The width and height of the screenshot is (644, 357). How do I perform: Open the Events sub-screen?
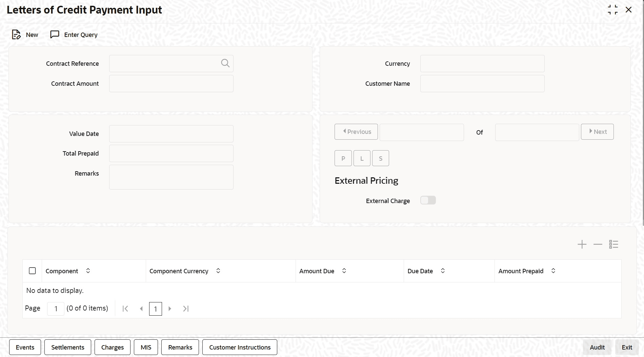pyautogui.click(x=25, y=347)
